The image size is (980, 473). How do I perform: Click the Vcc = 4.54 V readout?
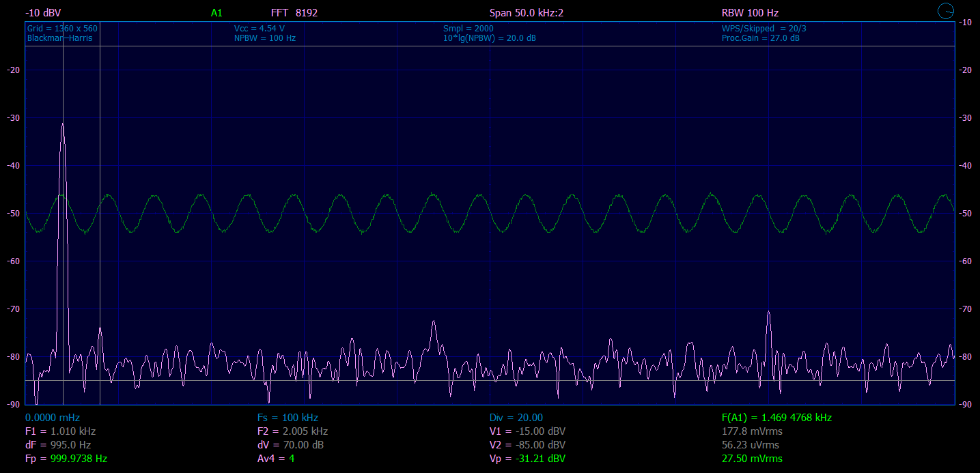(260, 29)
